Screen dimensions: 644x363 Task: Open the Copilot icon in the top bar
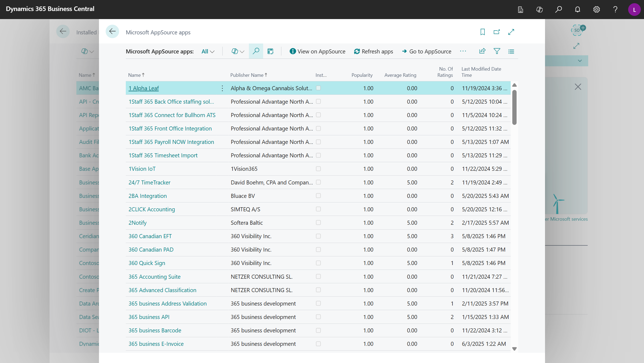[540, 9]
